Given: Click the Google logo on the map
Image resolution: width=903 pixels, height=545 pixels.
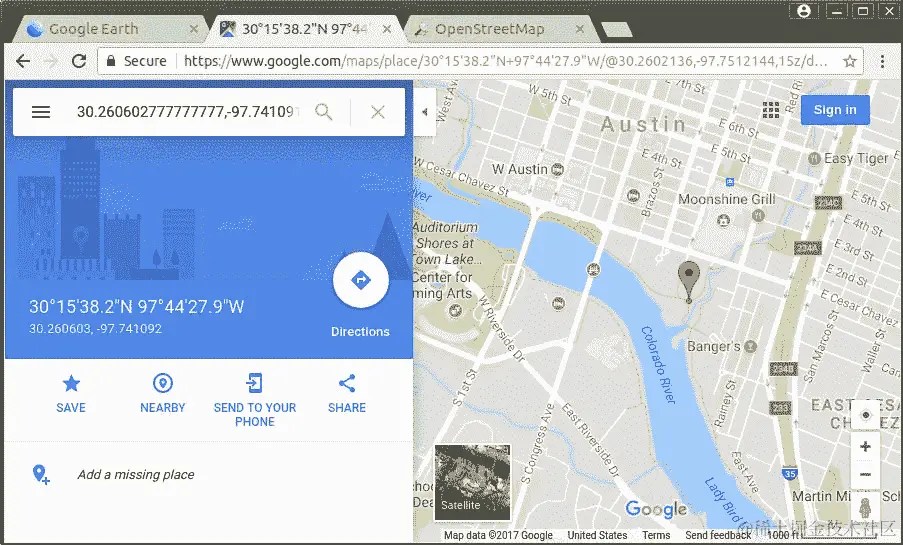Looking at the screenshot, I should click(656, 509).
